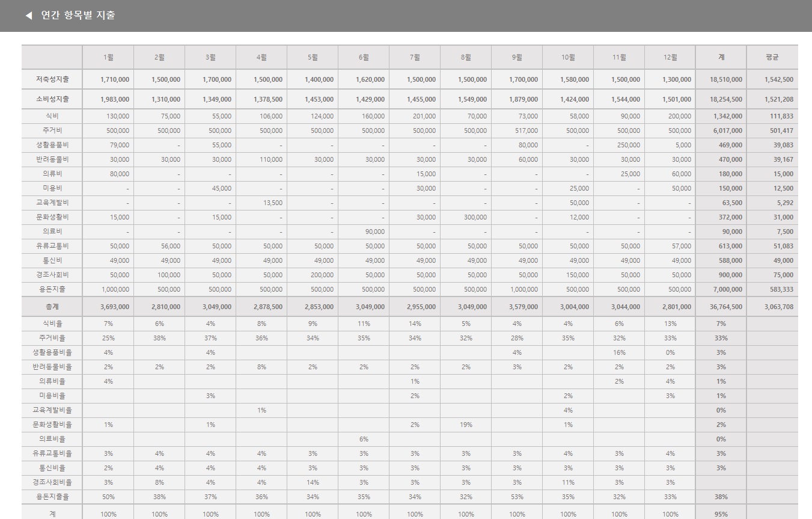This screenshot has height=519, width=812.
Task: Select the 1월 column header
Action: [x=108, y=57]
